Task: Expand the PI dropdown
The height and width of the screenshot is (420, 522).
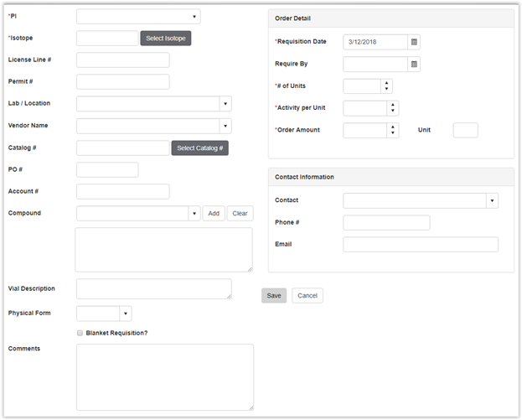Action: 194,16
